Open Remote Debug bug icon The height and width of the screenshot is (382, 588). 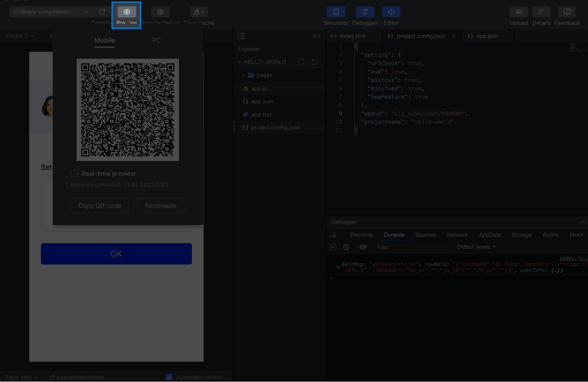point(160,12)
